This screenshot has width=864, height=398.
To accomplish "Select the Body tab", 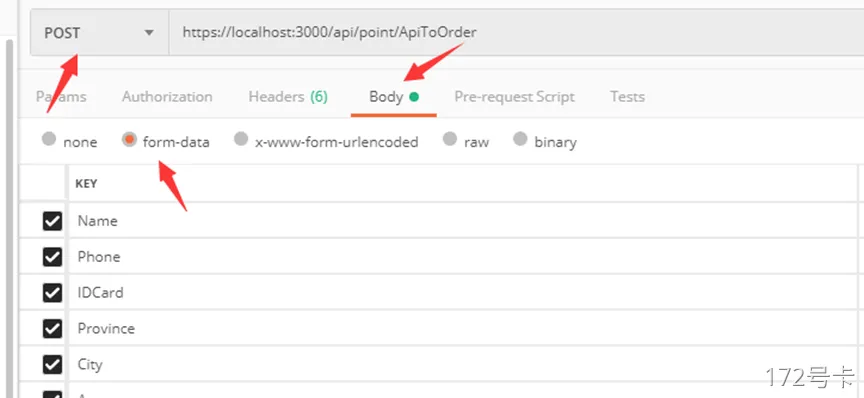I will (x=393, y=97).
